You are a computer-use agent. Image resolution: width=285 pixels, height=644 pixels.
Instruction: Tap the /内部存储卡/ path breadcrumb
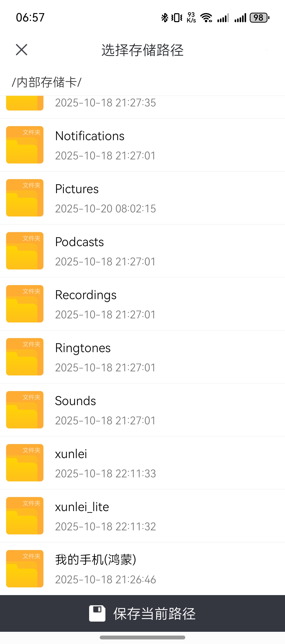click(47, 82)
